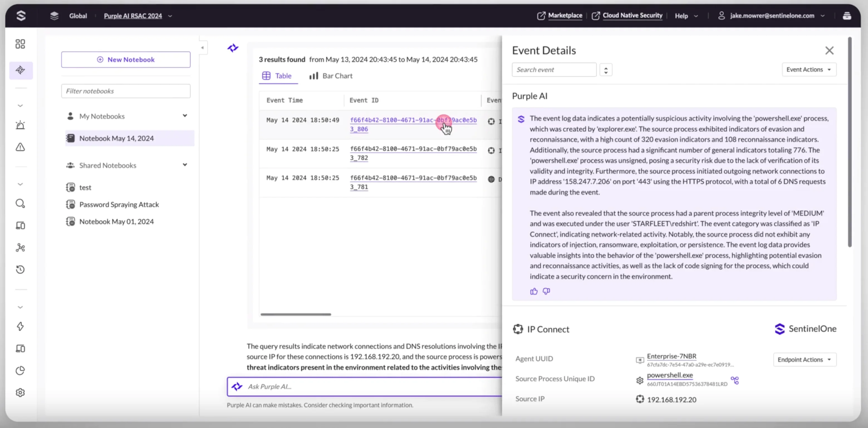Click the Purple AI star icon above results
The height and width of the screenshot is (428, 868).
tap(233, 48)
